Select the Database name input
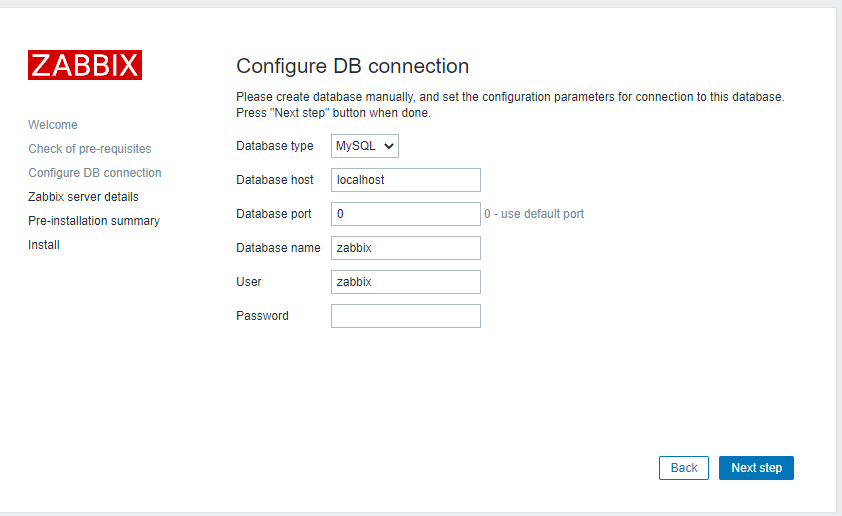 click(405, 248)
